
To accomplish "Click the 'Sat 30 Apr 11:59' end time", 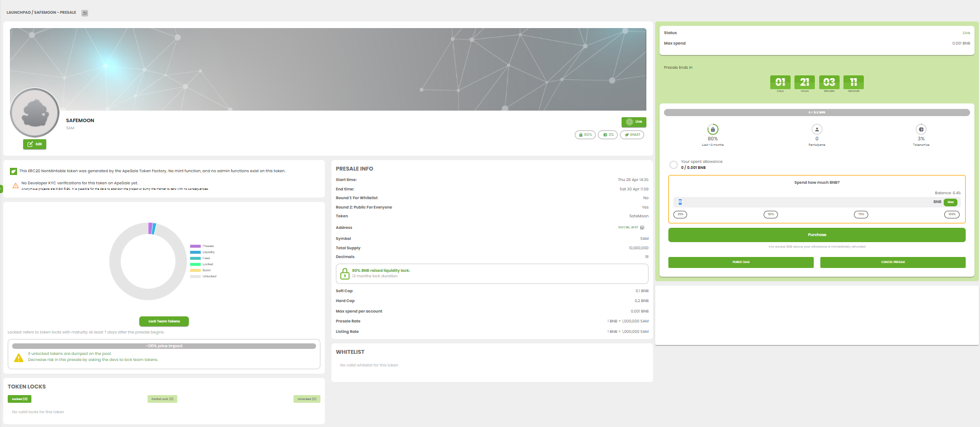I will pyautogui.click(x=634, y=189).
